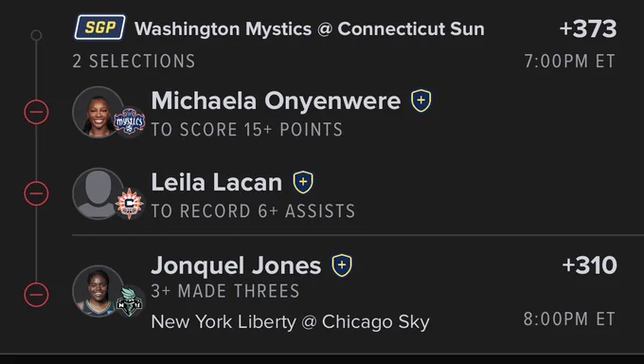The height and width of the screenshot is (364, 644).
Task: Tap the shield plus icon beside Jonquel Jones
Action: [342, 265]
